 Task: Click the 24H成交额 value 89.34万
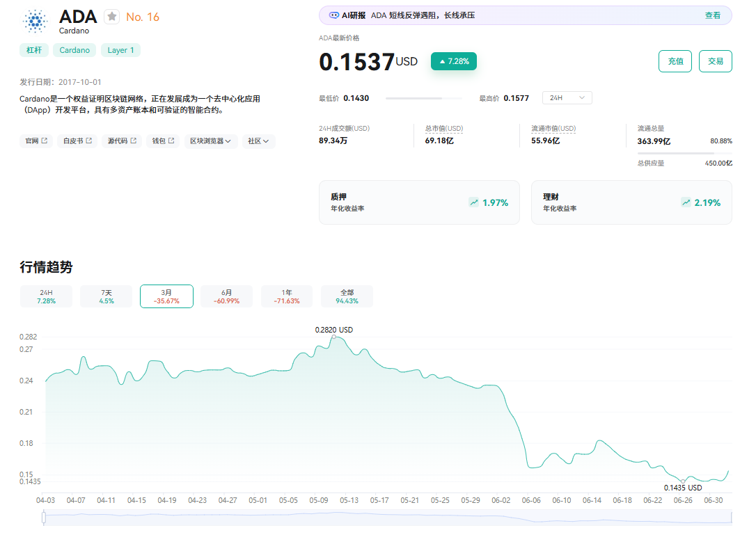coord(333,141)
